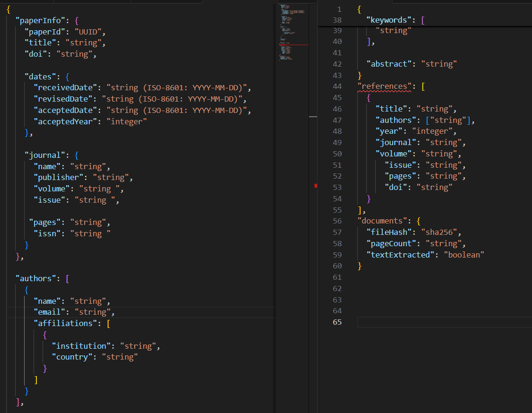
Task: Click the "abstract" key
Action: coord(389,64)
